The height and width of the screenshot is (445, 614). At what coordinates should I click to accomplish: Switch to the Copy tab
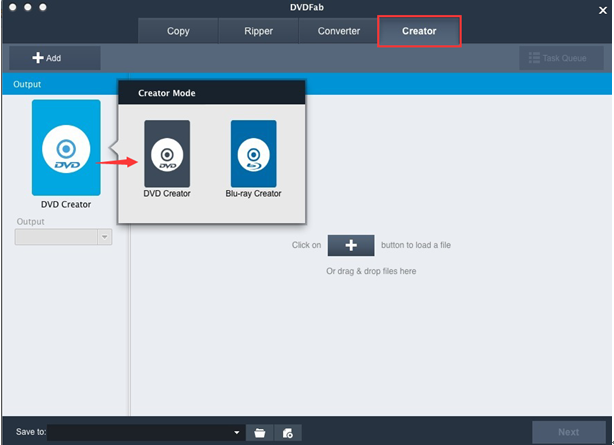pyautogui.click(x=178, y=31)
